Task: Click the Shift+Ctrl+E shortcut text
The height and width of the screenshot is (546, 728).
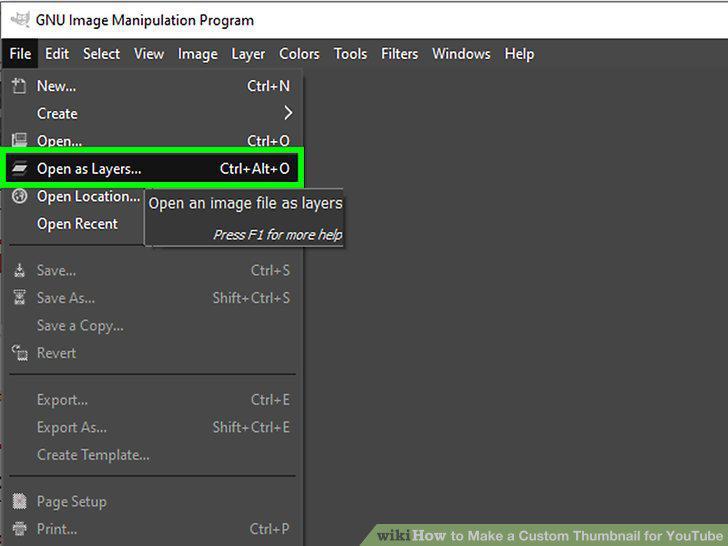Action: point(251,427)
